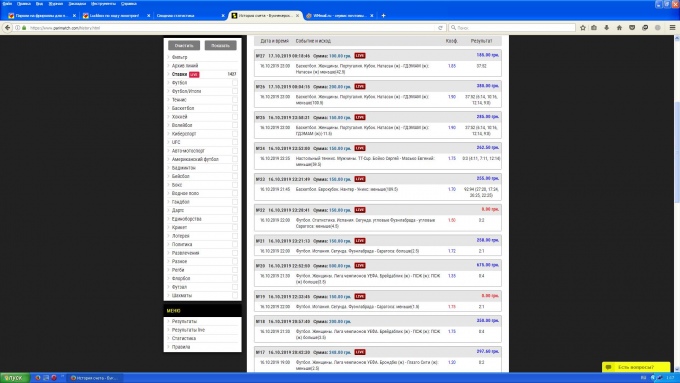Open the bookmarks library icon
The width and height of the screenshot is (680, 383).
tap(594, 28)
